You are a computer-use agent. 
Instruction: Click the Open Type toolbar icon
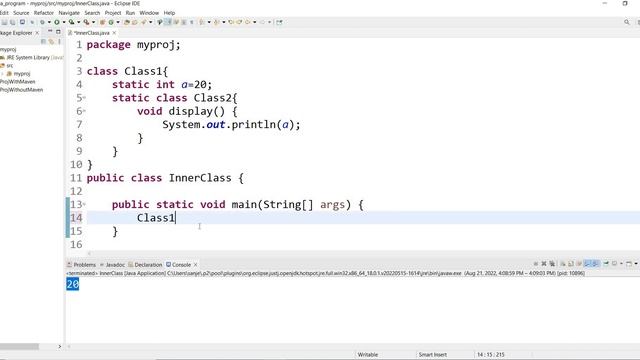[x=127, y=22]
